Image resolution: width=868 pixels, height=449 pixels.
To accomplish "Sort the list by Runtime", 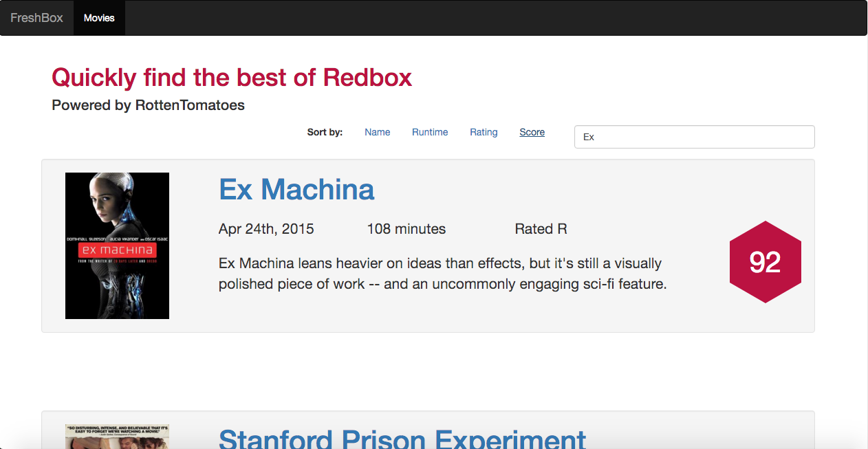I will coord(430,132).
